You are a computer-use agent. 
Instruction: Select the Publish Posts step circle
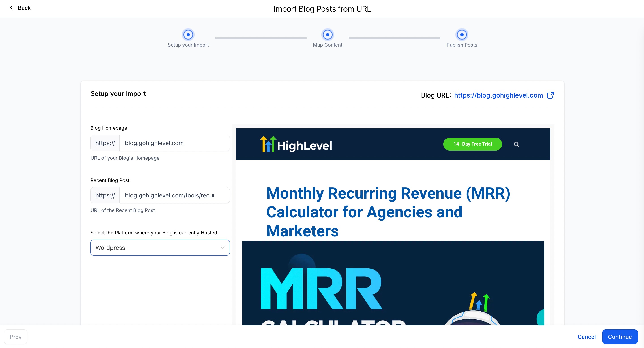(x=462, y=35)
